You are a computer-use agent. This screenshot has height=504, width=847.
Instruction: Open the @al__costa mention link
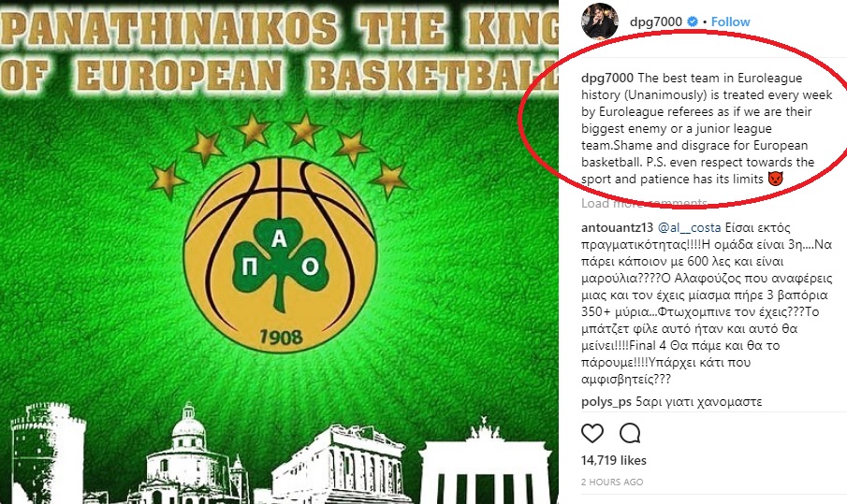click(x=689, y=228)
